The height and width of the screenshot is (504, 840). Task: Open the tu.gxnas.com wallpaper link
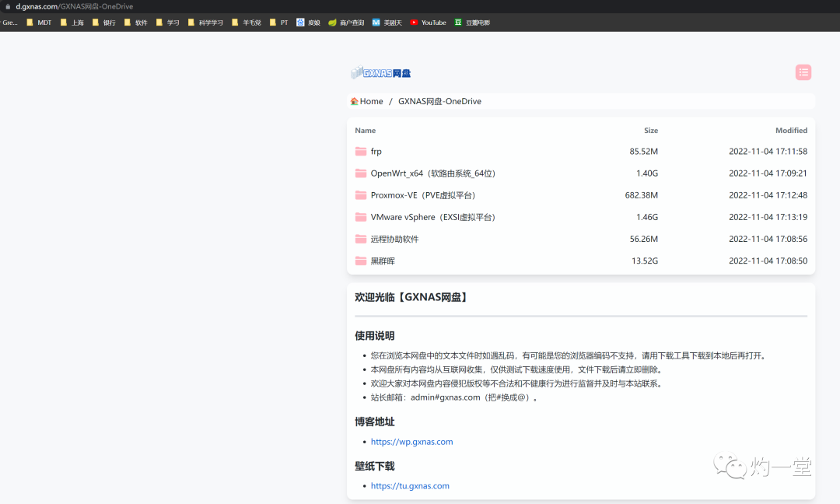click(410, 486)
